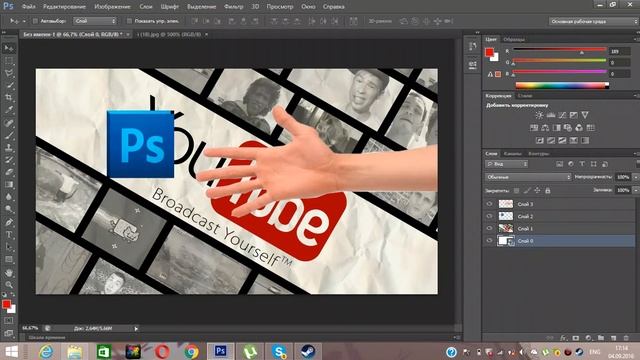Add a Brightness/Contrast adjustment
This screenshot has width=640, height=360.
[539, 115]
